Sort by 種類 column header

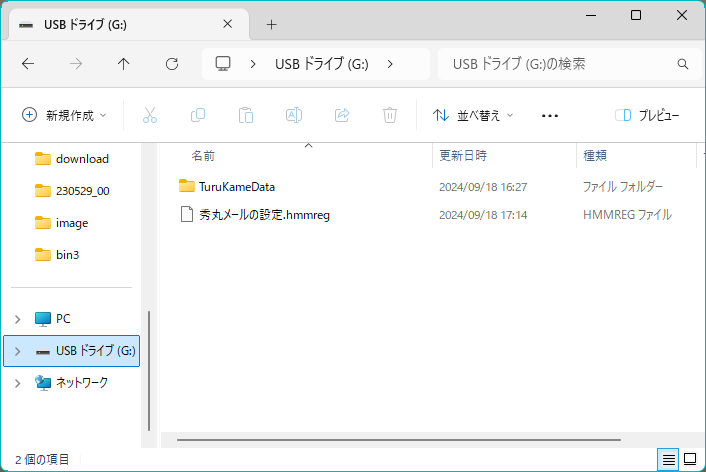tap(595, 156)
